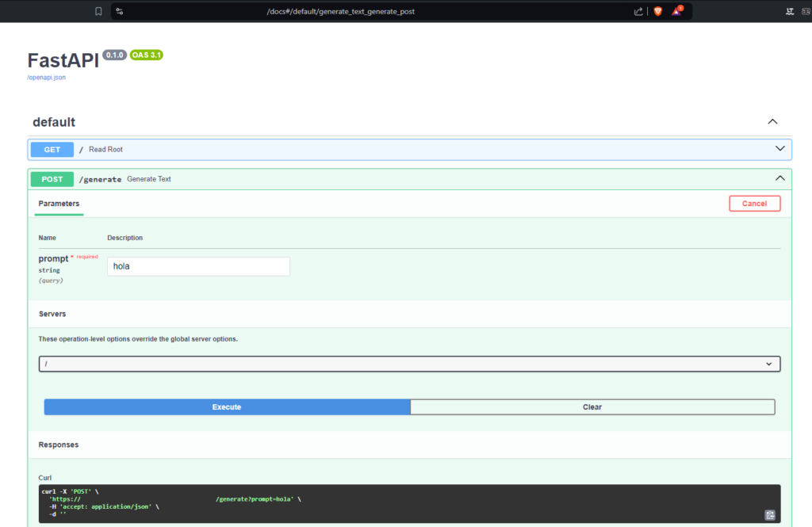This screenshot has height=527, width=812.
Task: Open the Servers dropdown
Action: click(x=409, y=364)
